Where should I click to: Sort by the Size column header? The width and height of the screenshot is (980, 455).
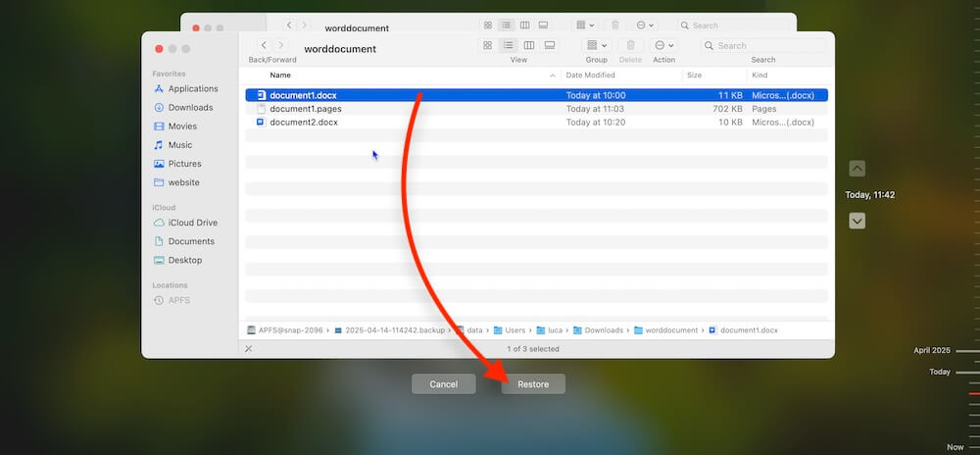(694, 75)
